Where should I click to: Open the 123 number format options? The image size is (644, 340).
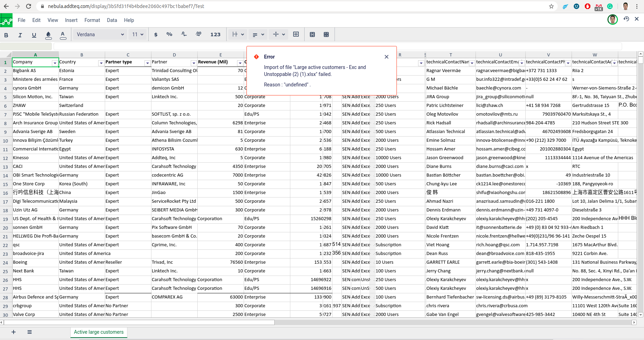point(215,34)
